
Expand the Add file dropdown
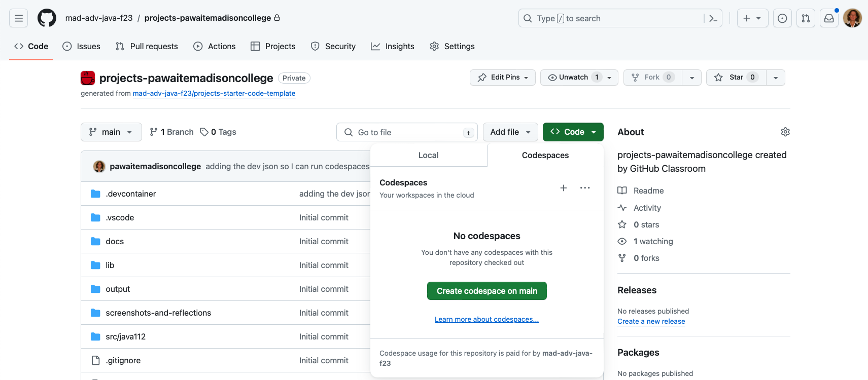click(510, 132)
